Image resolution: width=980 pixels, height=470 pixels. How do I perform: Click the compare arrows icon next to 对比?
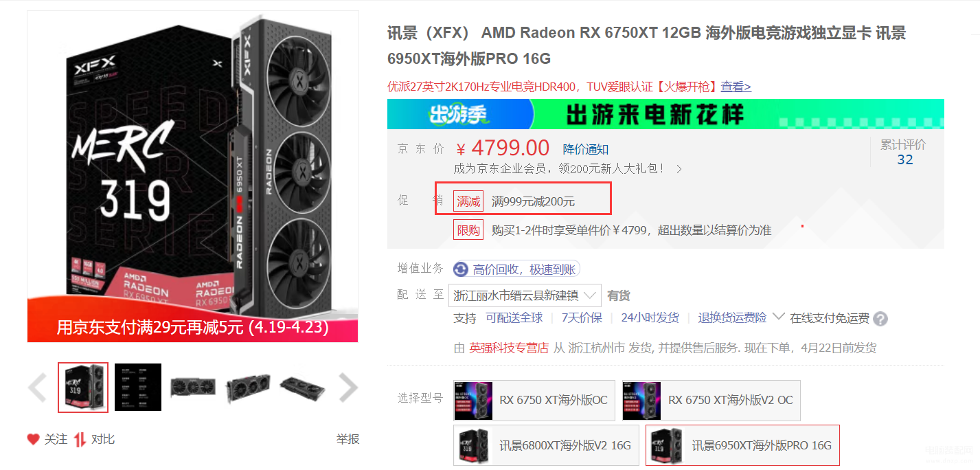tap(80, 439)
